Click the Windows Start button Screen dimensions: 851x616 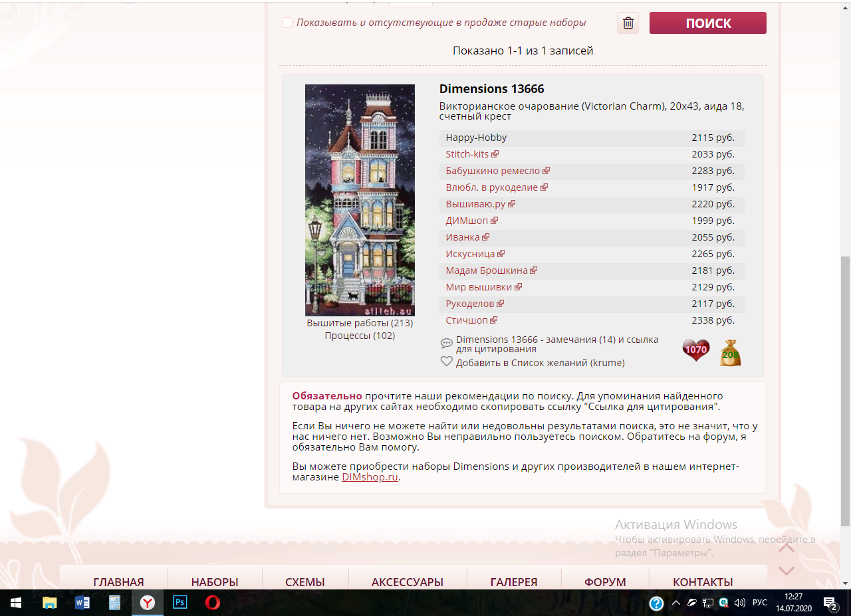point(16,603)
